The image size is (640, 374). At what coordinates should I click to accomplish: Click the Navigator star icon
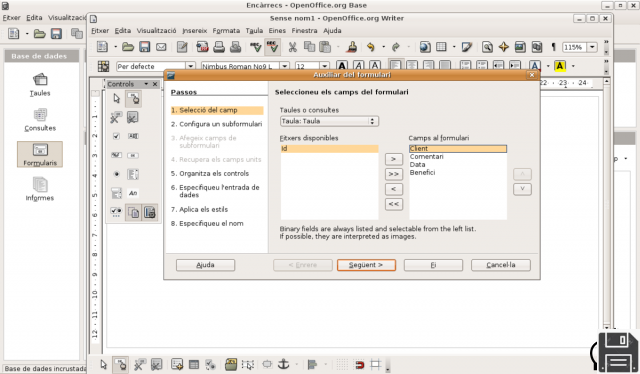coord(504,47)
